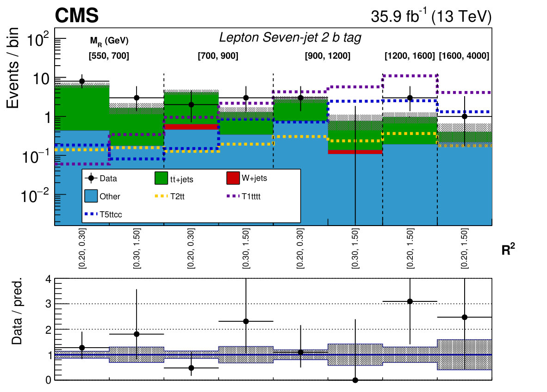
Task: Click the CMS title text
Action: 77,16
